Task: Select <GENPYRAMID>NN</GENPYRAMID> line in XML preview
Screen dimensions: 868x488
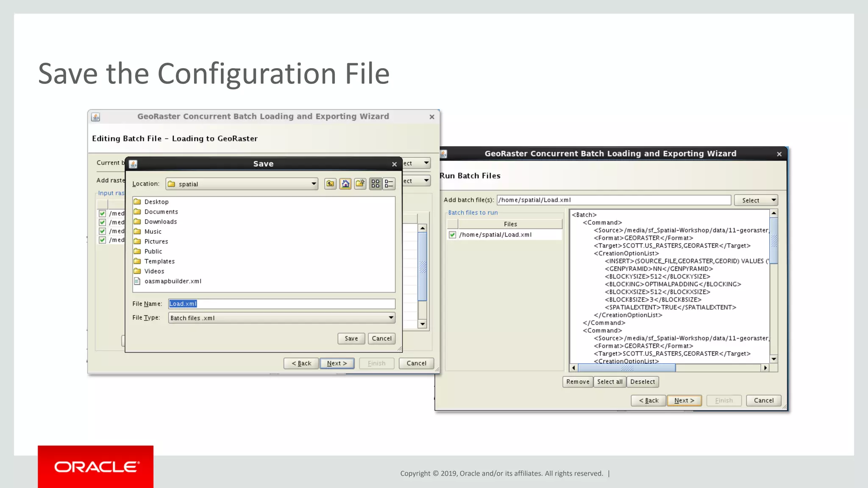Action: point(659,269)
